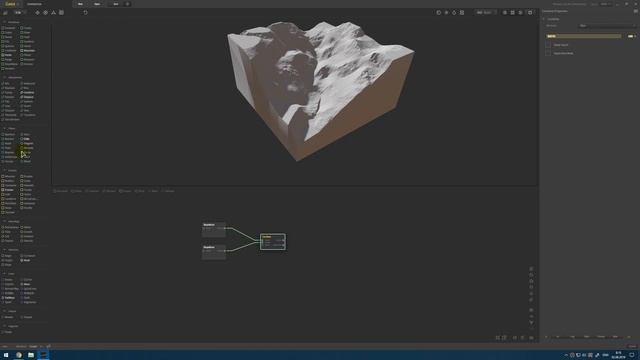
Task: Open the properties panel options icon
Action: (636, 11)
